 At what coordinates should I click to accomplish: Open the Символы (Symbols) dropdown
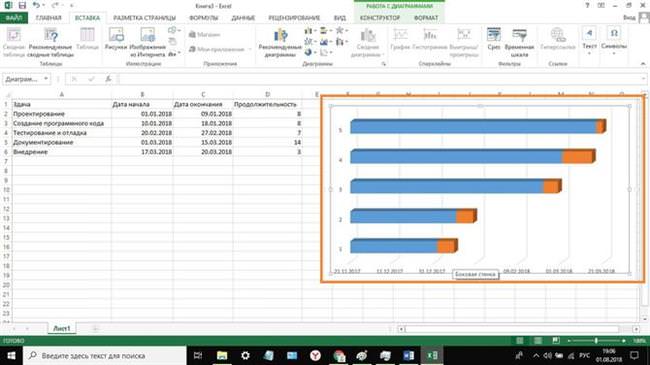tap(614, 40)
